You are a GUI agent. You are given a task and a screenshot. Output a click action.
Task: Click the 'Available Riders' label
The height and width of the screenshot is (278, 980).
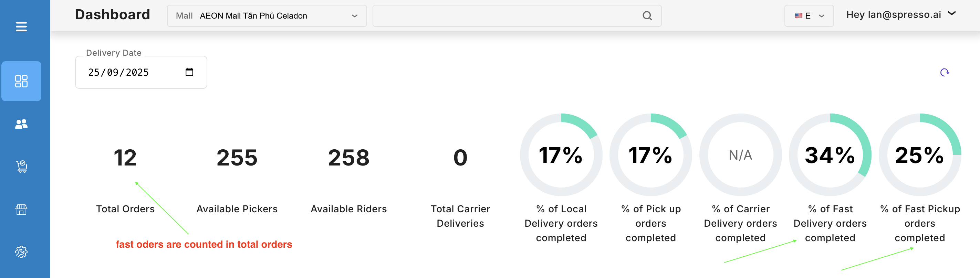(348, 209)
